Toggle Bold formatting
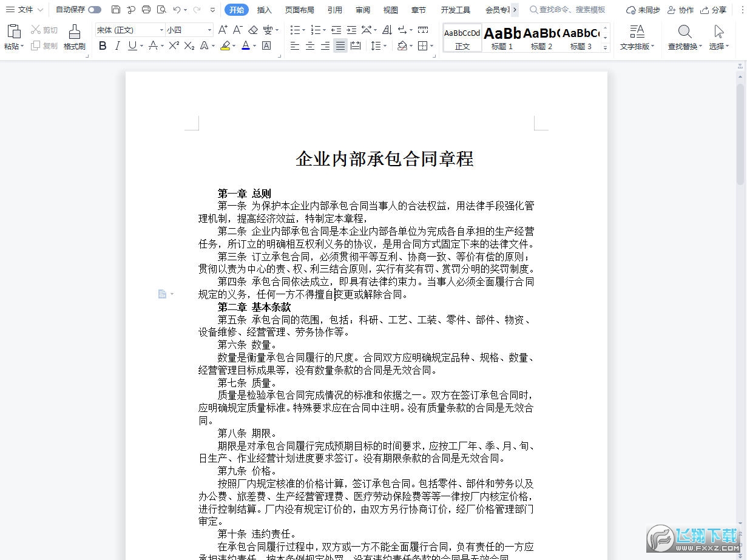 point(103,46)
